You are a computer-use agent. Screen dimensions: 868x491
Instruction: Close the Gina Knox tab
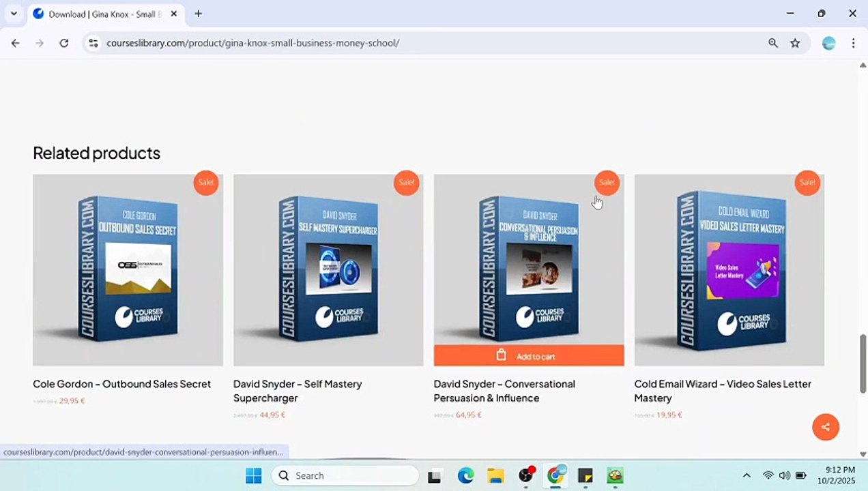174,14
